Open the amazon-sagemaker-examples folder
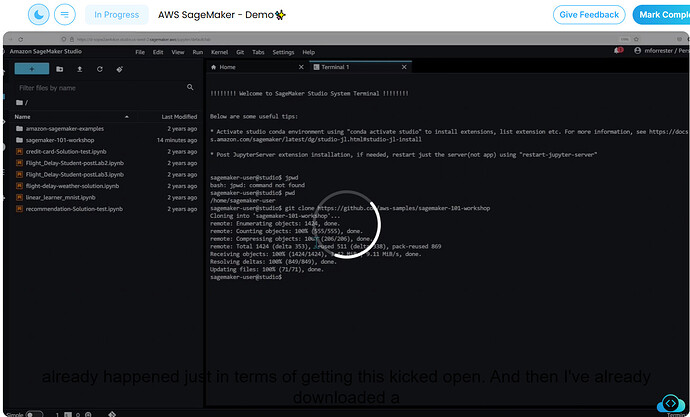 (x=65, y=128)
